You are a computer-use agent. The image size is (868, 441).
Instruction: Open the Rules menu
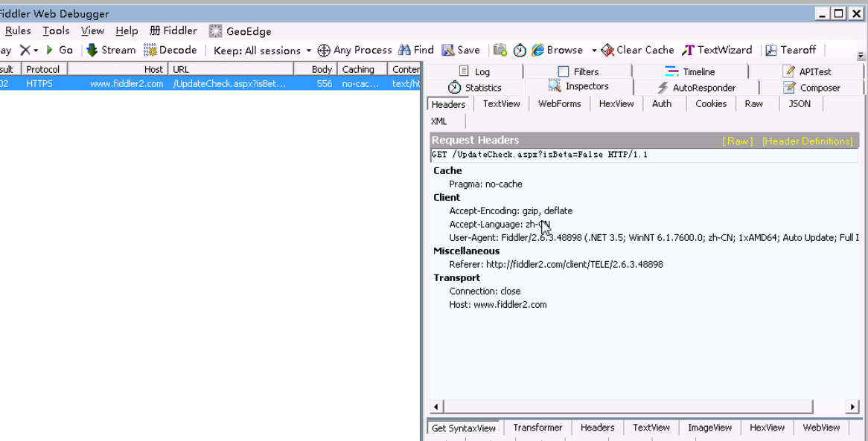click(18, 31)
